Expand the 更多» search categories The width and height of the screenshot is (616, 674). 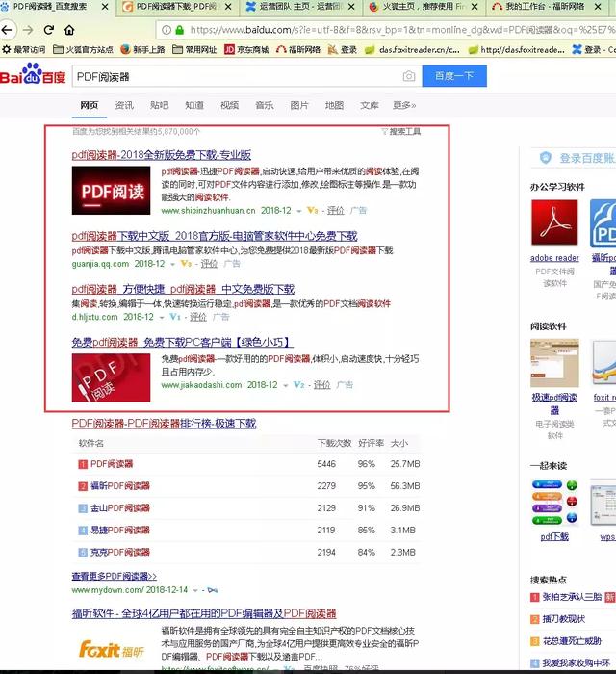coord(404,105)
